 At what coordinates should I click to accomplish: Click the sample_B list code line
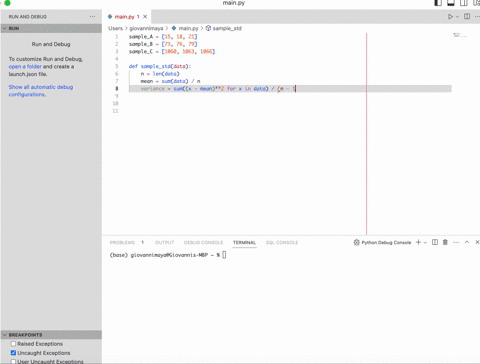click(x=163, y=44)
